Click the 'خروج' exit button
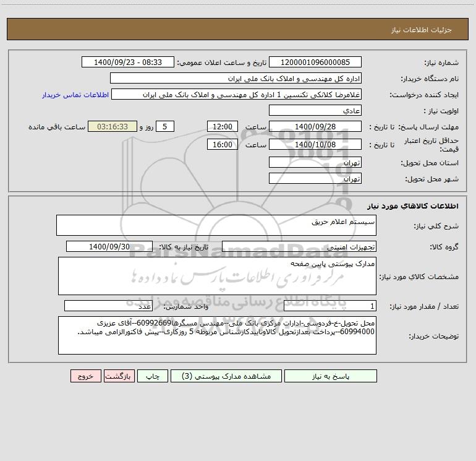 point(85,376)
